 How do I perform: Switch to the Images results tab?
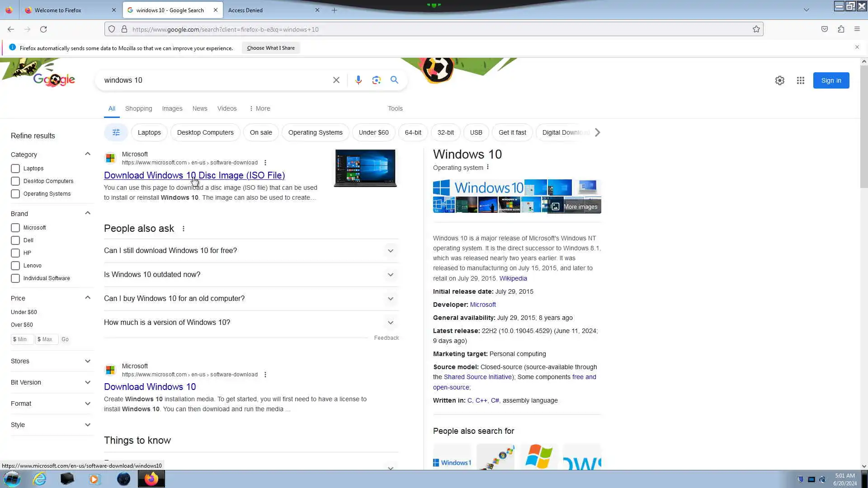tap(172, 108)
